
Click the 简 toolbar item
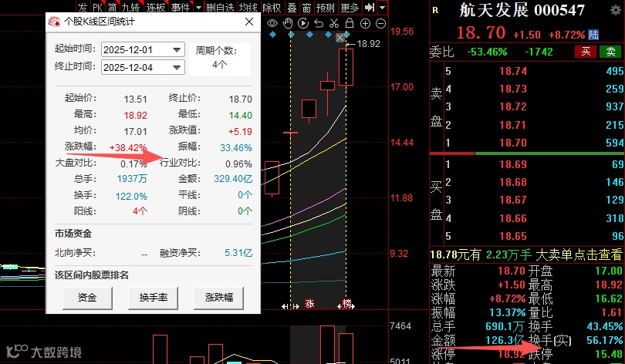point(112,8)
